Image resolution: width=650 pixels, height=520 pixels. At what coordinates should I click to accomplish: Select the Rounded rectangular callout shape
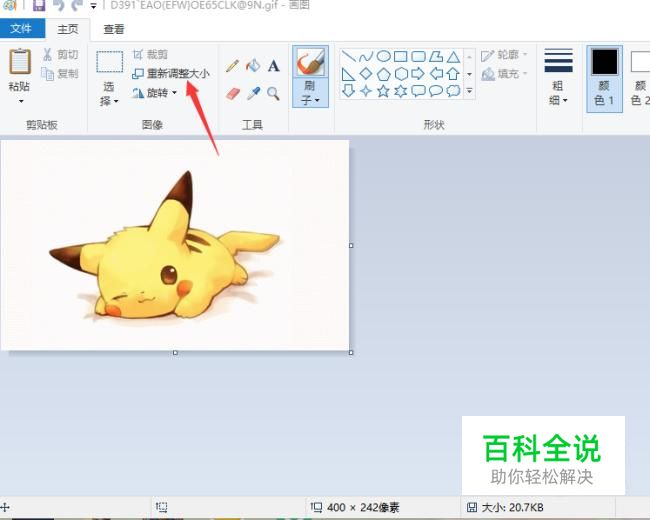[x=418, y=91]
